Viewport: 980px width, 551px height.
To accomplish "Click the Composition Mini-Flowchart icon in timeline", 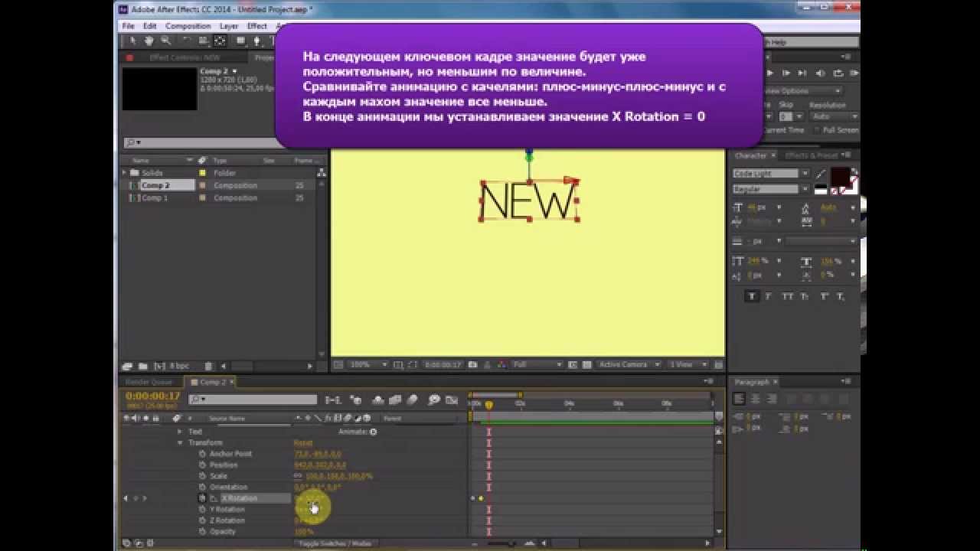I will [333, 399].
